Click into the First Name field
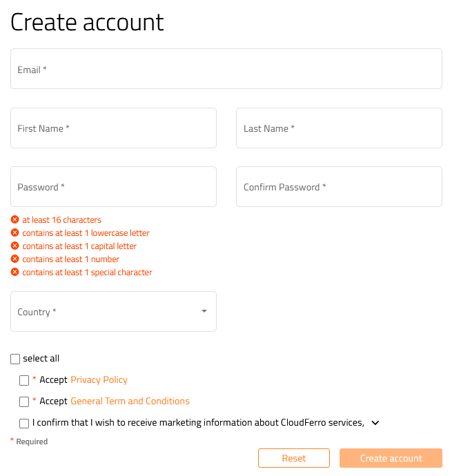The image size is (450, 476). tap(113, 128)
